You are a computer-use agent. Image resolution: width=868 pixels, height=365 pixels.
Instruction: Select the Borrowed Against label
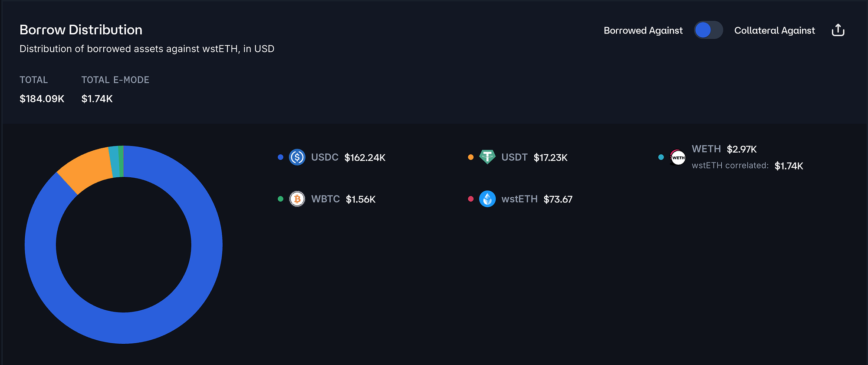tap(643, 30)
